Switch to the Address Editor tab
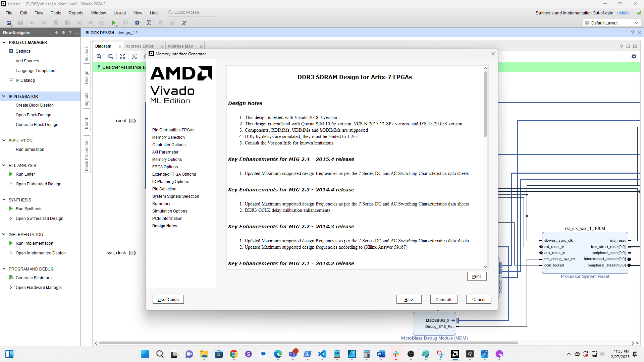Viewport: 644px width, 362px height. [x=140, y=46]
